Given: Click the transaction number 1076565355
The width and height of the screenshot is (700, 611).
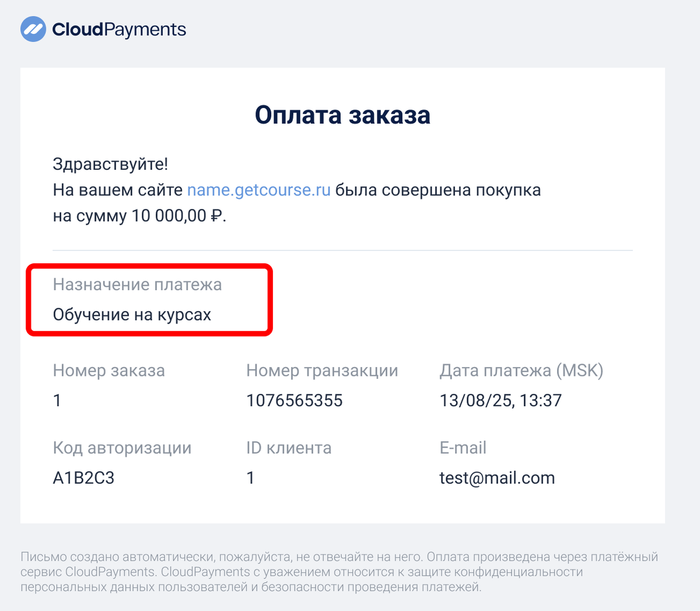Looking at the screenshot, I should (295, 401).
